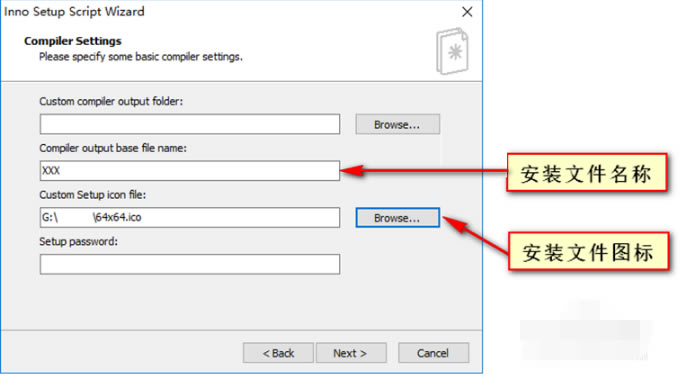Continue with the Next button
Viewport: 680px width, 379px height.
tap(351, 353)
